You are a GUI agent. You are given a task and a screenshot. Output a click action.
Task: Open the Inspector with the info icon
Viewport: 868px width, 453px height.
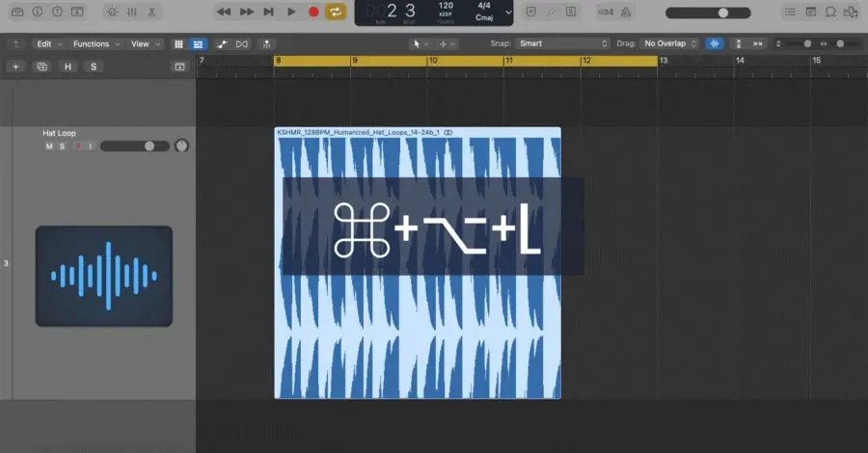[x=37, y=12]
